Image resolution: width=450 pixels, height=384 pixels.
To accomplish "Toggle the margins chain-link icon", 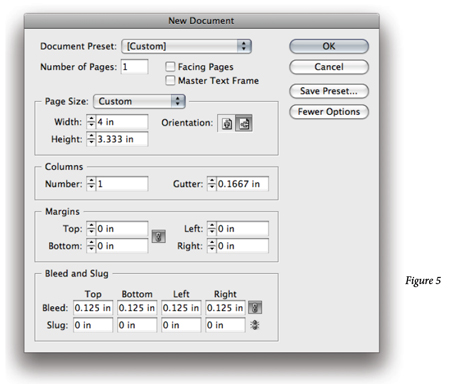I will point(159,237).
